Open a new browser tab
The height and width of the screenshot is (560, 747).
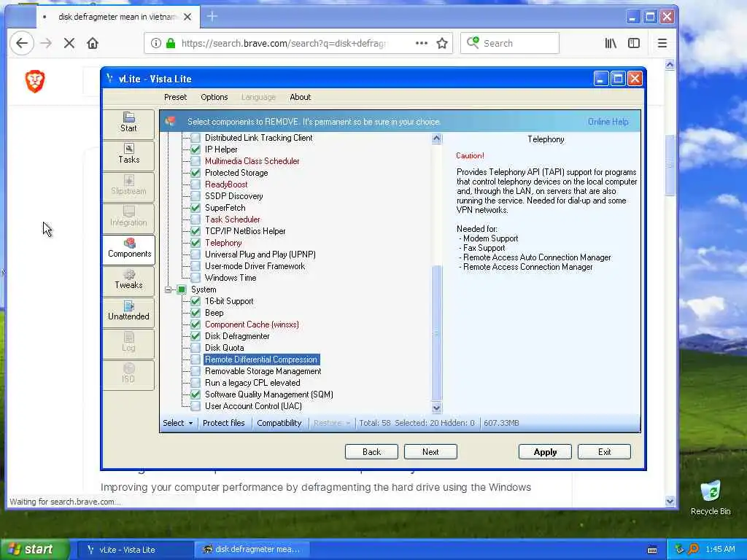(212, 17)
